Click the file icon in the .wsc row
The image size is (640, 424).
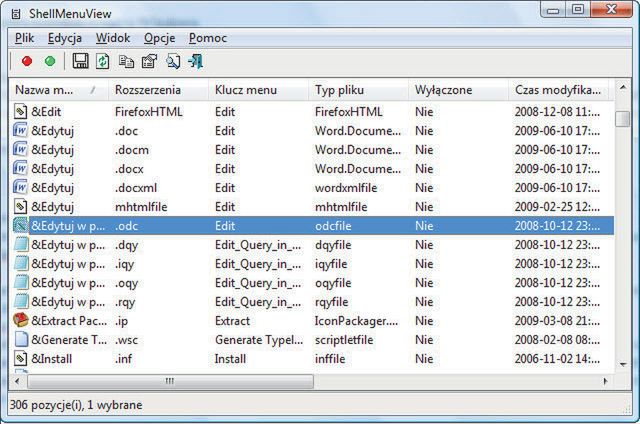tap(21, 340)
